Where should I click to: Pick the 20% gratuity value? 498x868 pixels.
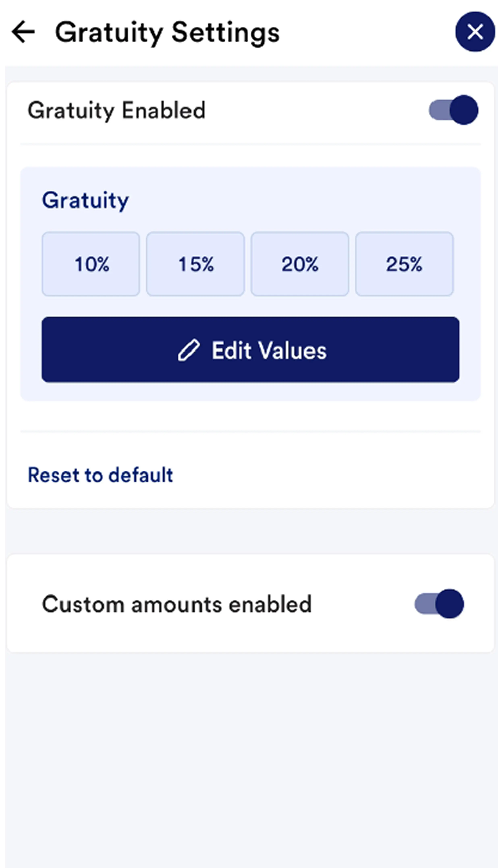coord(300,264)
